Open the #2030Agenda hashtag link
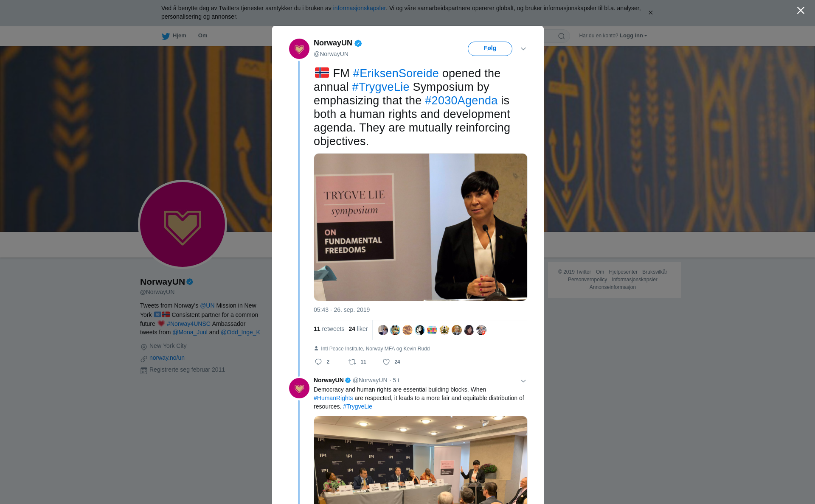Viewport: 815px width, 504px height. click(461, 101)
